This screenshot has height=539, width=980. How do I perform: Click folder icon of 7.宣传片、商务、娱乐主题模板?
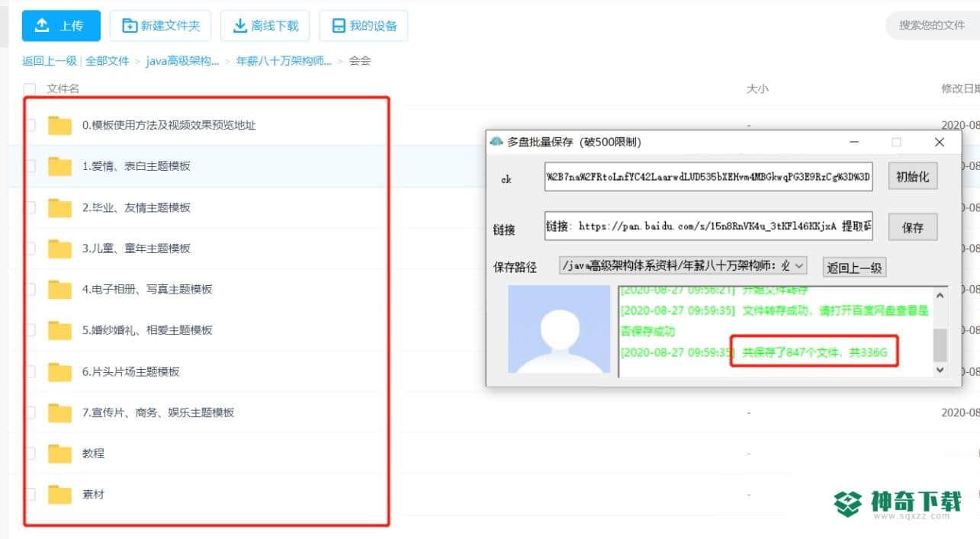click(x=59, y=412)
